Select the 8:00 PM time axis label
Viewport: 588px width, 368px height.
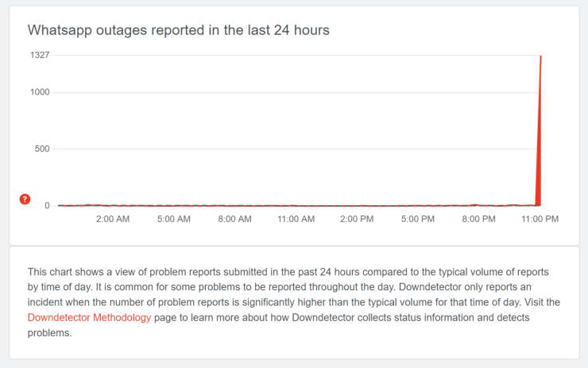tap(478, 219)
